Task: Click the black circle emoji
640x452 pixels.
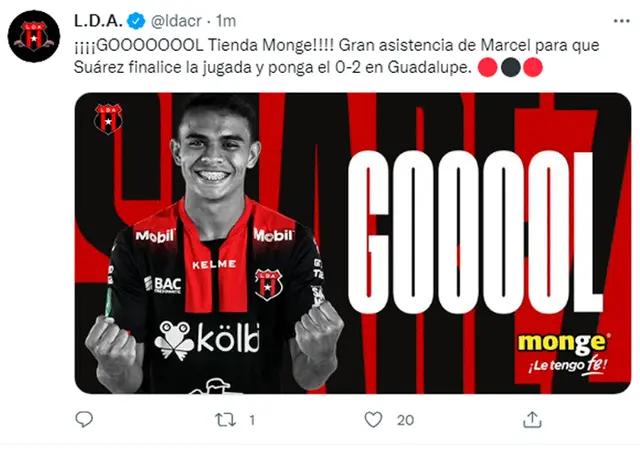Action: pyautogui.click(x=510, y=67)
